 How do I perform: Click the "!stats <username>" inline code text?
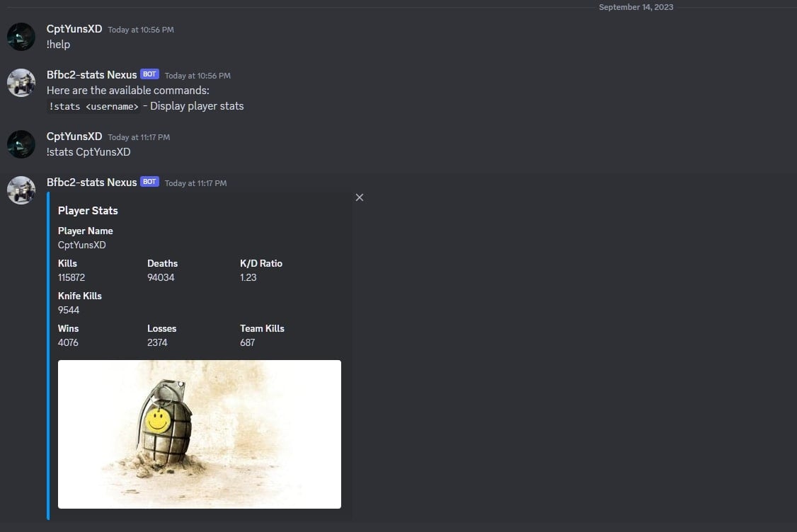click(93, 107)
